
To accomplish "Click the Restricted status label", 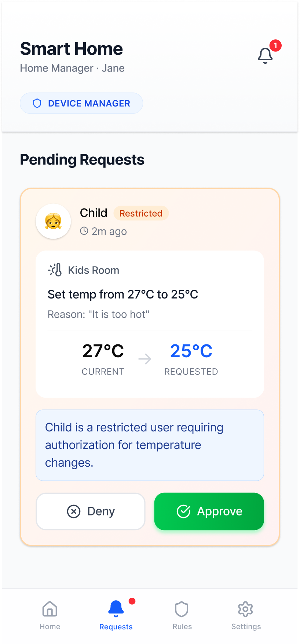I will pos(141,213).
